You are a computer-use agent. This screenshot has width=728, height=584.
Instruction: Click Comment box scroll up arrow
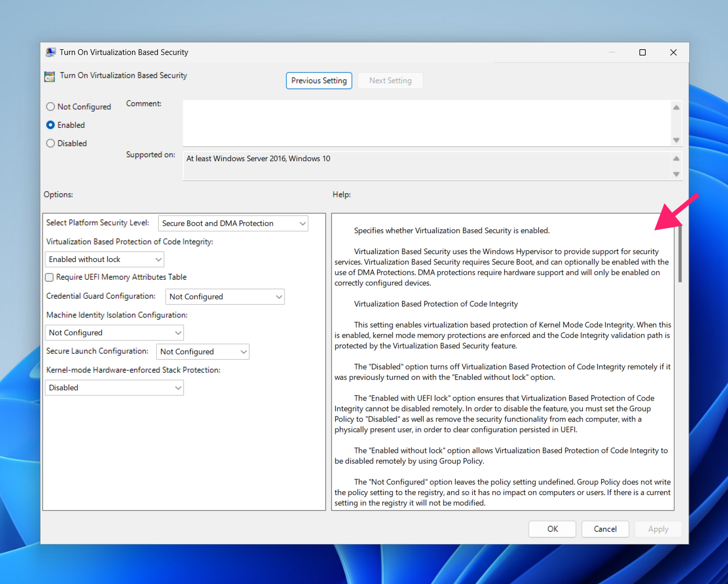pos(677,107)
